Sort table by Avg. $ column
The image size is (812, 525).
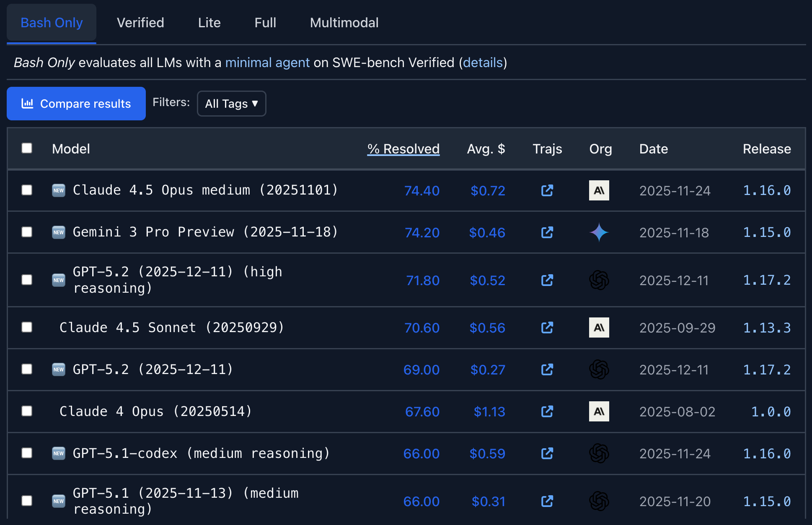pyautogui.click(x=486, y=149)
